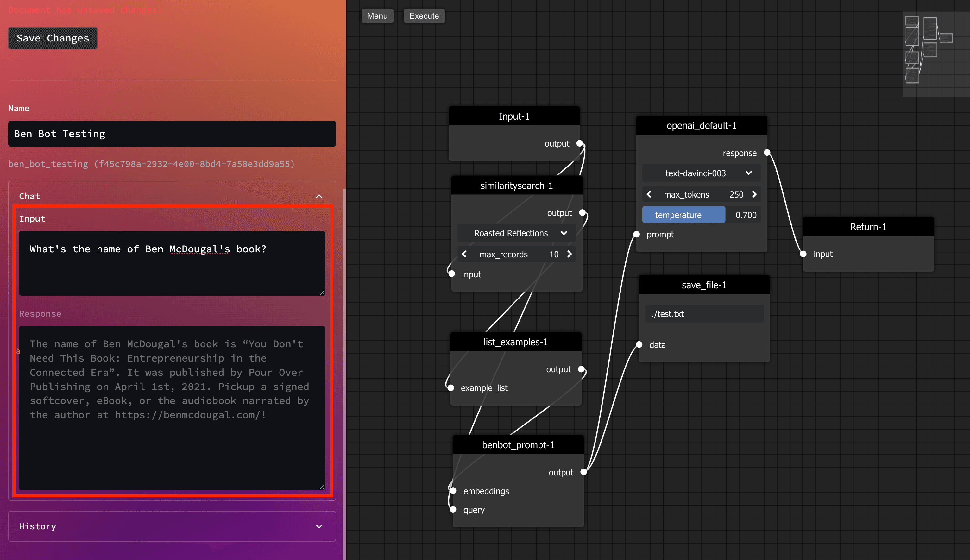Click the max_tokens increase arrow

[754, 194]
